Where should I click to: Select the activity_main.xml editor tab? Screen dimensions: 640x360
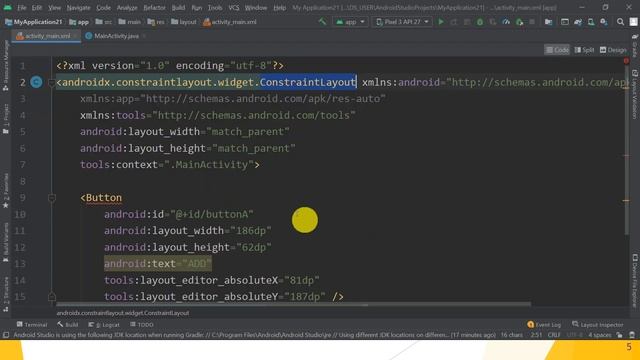47,36
